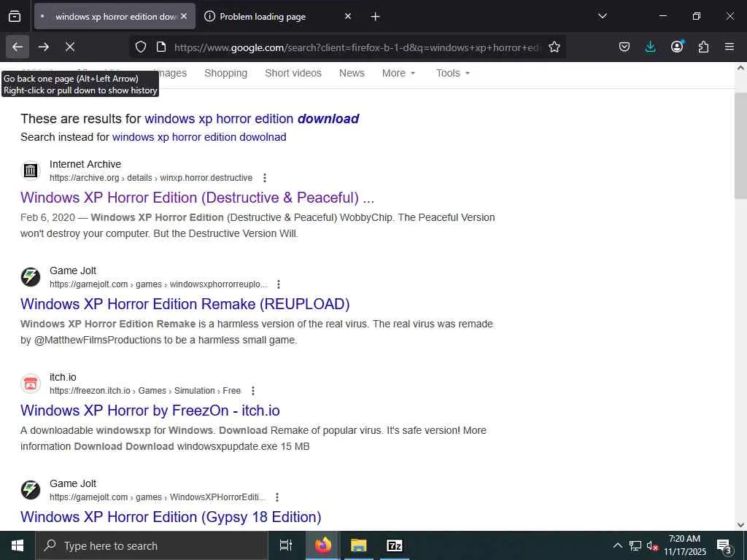
Task: Show hidden system tray icons
Action: 617,545
